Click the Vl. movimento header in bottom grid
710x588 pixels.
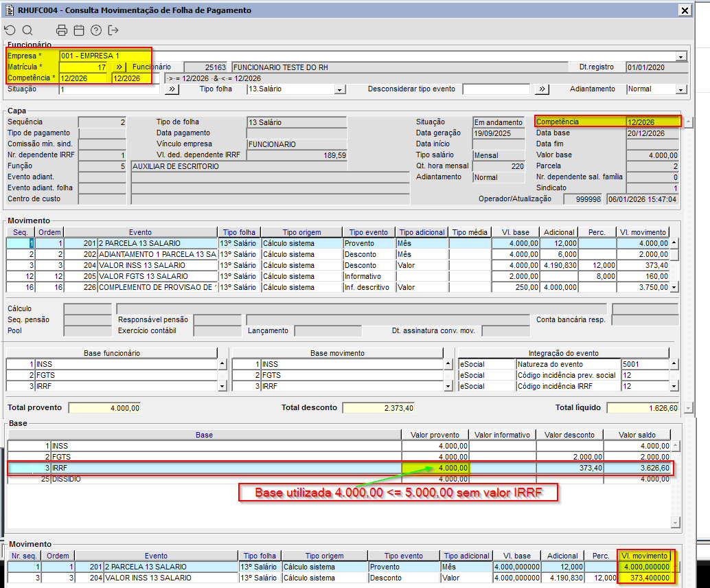pyautogui.click(x=644, y=556)
